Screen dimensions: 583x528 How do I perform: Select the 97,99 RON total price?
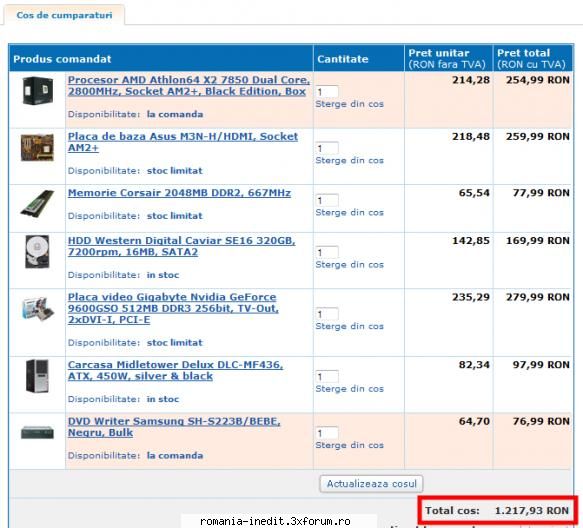pyautogui.click(x=541, y=365)
